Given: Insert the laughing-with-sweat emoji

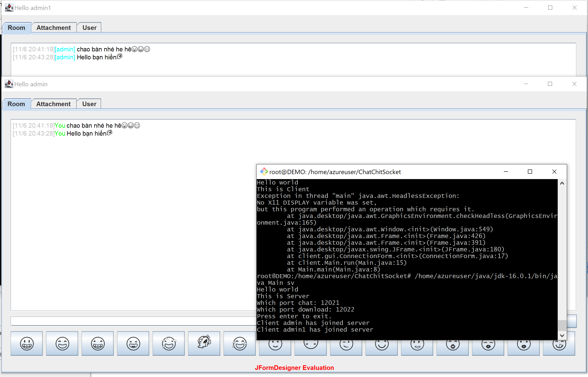Looking at the screenshot, I should (x=169, y=343).
